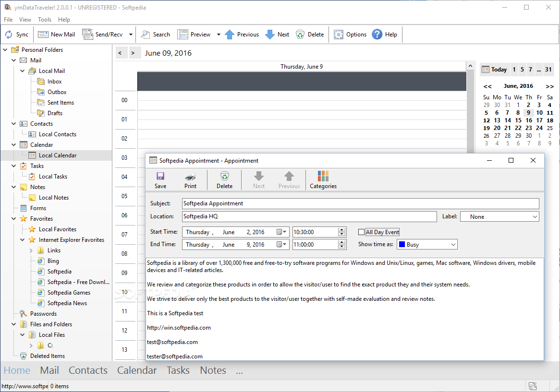The width and height of the screenshot is (560, 392).
Task: Open the Outbox folder
Action: point(57,92)
